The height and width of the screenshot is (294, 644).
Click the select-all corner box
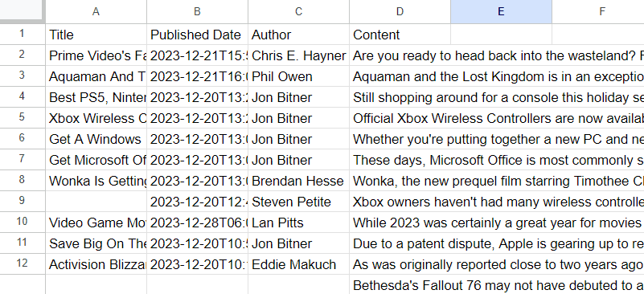click(23, 10)
